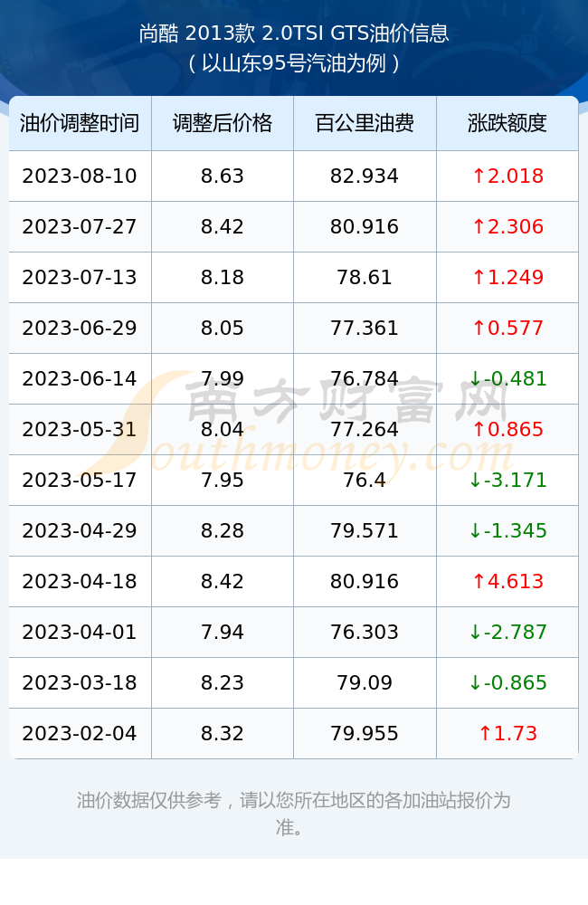Click the red up arrow before 1.73
Viewport: 588px width, 905px height.
[x=485, y=734]
